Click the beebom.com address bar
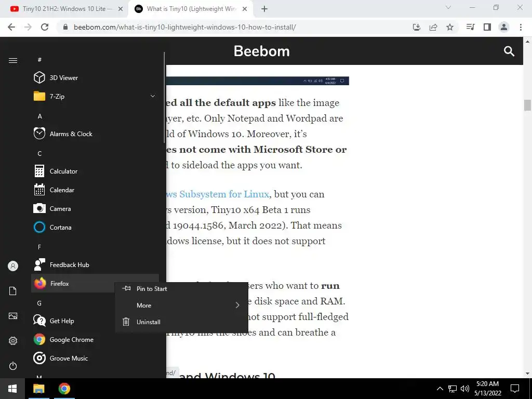The height and width of the screenshot is (399, 532). (x=184, y=27)
